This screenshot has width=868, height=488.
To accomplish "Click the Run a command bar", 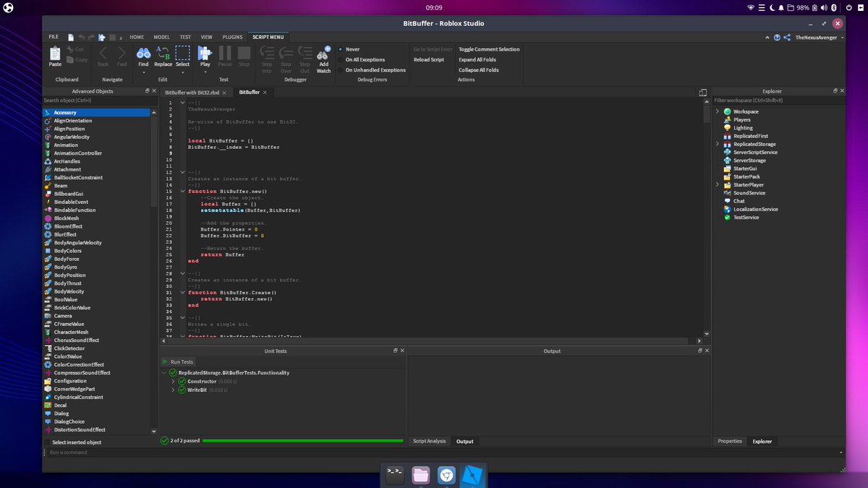I will coord(443,453).
